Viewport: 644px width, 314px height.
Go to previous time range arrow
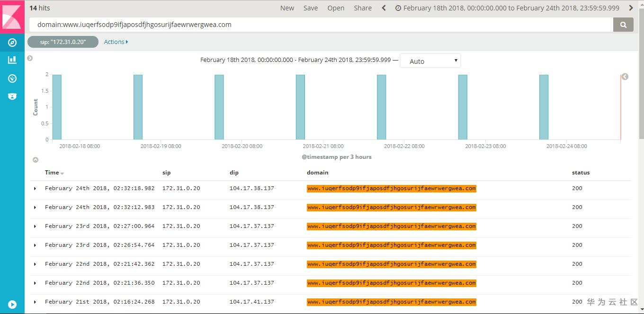(x=384, y=8)
